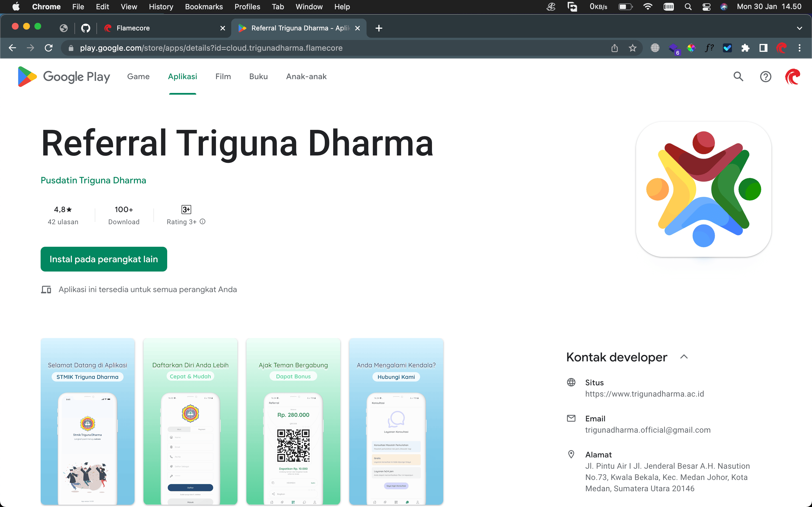The height and width of the screenshot is (507, 812).
Task: Open macOS Control Center toggles icon
Action: pyautogui.click(x=706, y=7)
